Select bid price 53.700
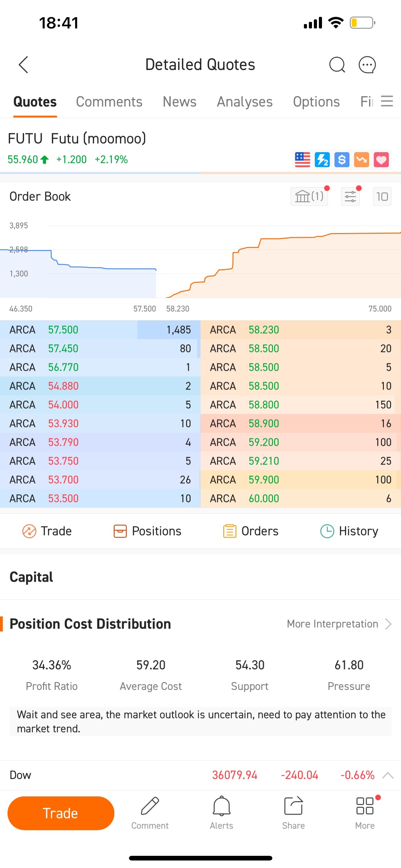401x868 pixels. pos(63,480)
